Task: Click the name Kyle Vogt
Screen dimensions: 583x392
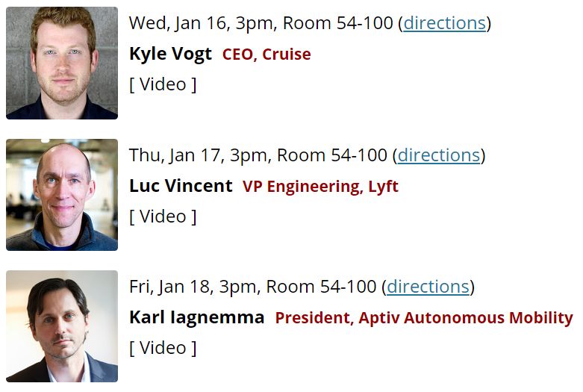Action: (170, 55)
